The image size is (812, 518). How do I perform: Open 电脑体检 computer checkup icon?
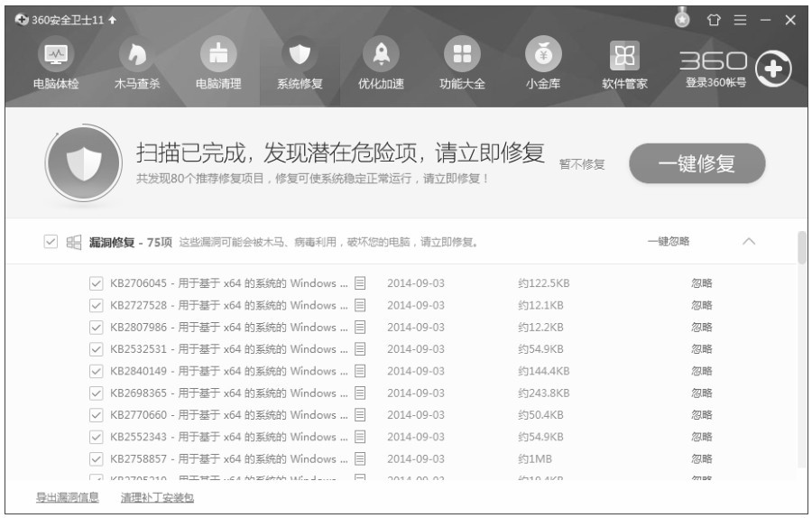coord(56,54)
